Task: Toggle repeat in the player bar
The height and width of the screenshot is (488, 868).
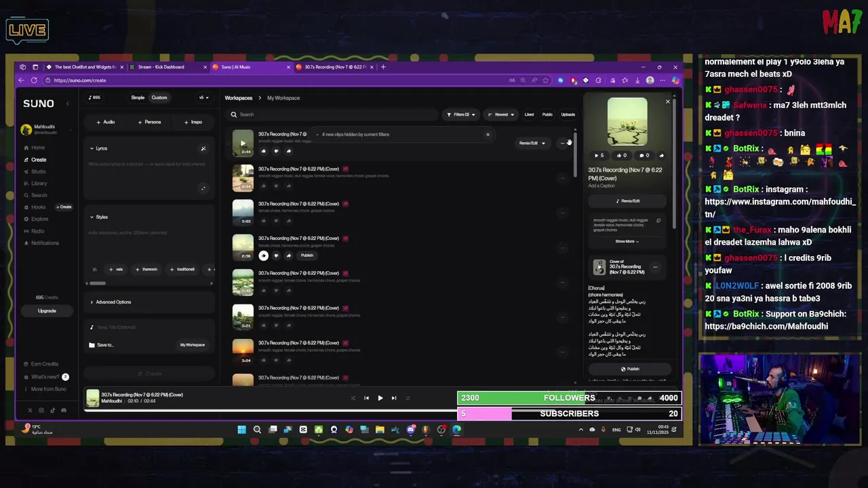Action: point(408,398)
